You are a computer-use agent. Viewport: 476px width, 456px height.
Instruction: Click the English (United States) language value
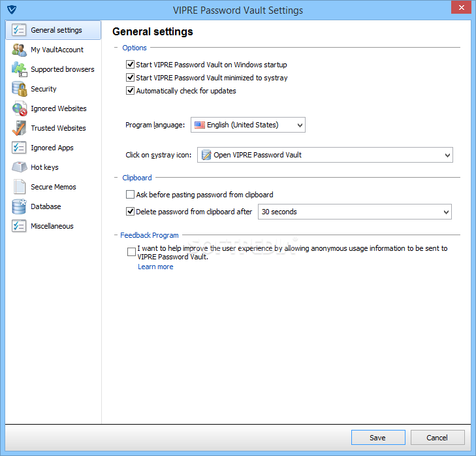pyautogui.click(x=242, y=125)
